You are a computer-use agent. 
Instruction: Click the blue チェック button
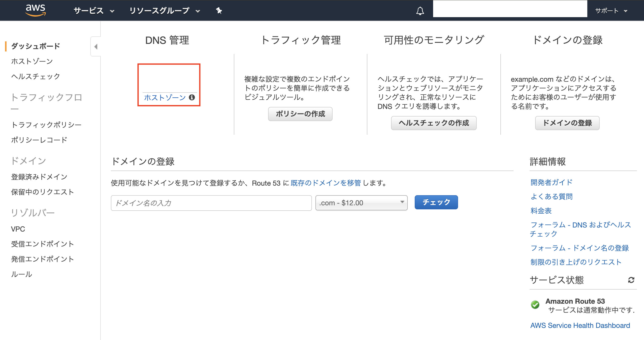[436, 202]
